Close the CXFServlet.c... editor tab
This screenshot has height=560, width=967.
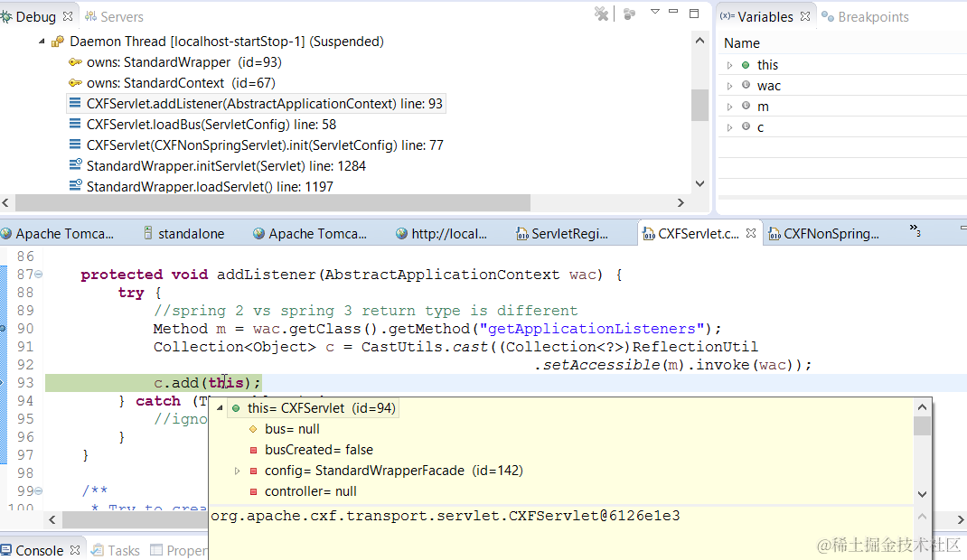click(750, 234)
